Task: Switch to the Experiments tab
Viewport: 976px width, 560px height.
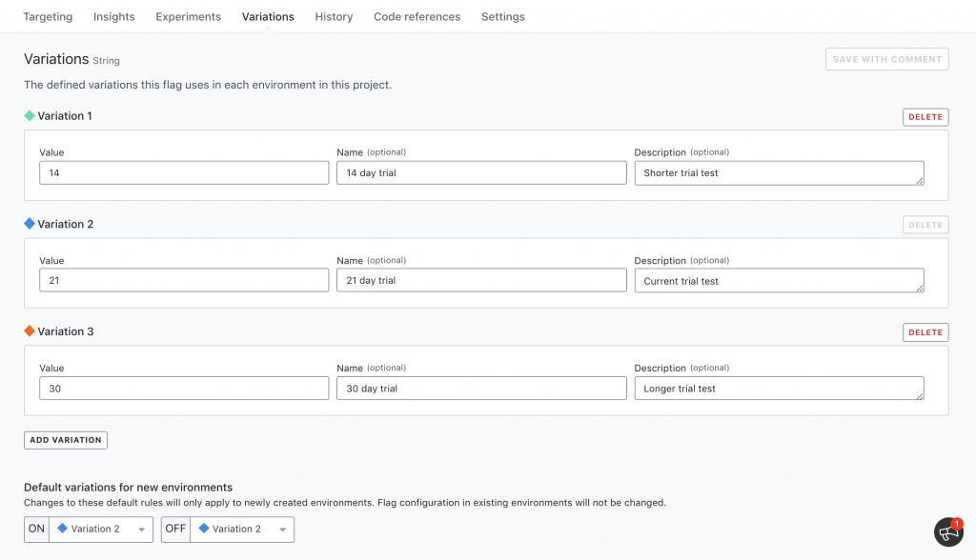Action: click(x=188, y=16)
